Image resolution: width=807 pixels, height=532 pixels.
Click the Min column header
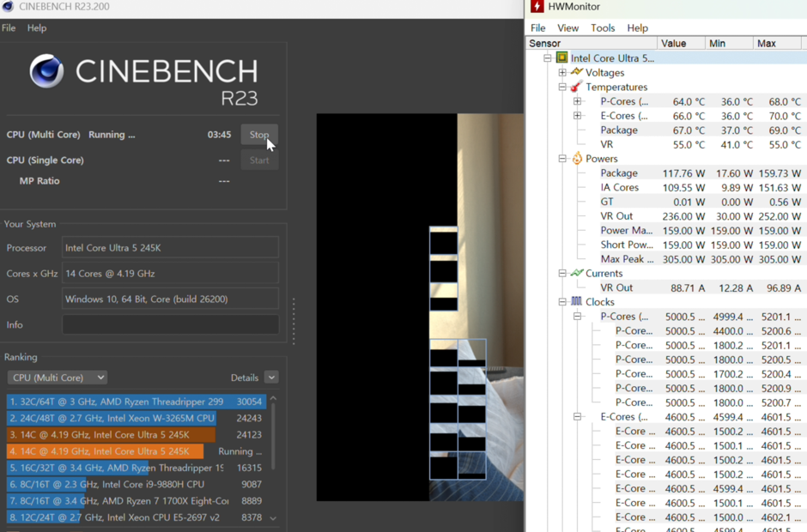[x=729, y=43]
